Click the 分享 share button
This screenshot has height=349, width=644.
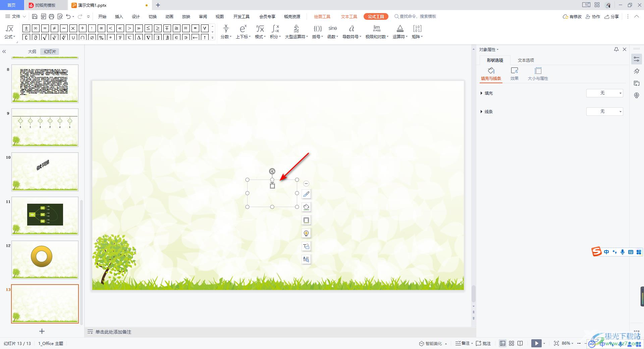pyautogui.click(x=611, y=16)
